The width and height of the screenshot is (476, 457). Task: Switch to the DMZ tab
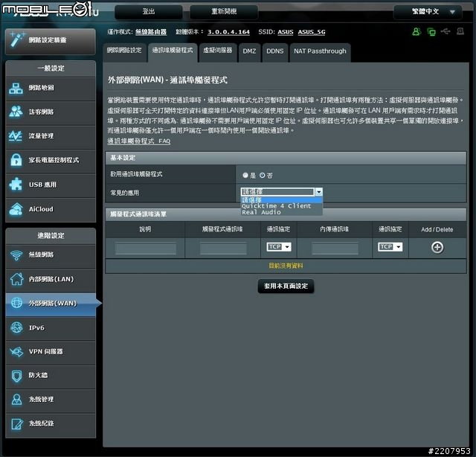click(x=249, y=51)
